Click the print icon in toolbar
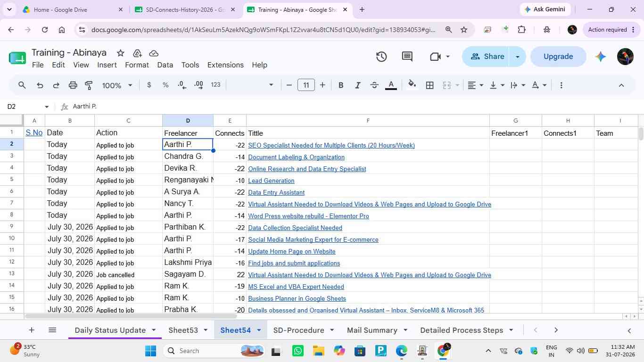Screen dimensions: 644x362 [x=73, y=85]
